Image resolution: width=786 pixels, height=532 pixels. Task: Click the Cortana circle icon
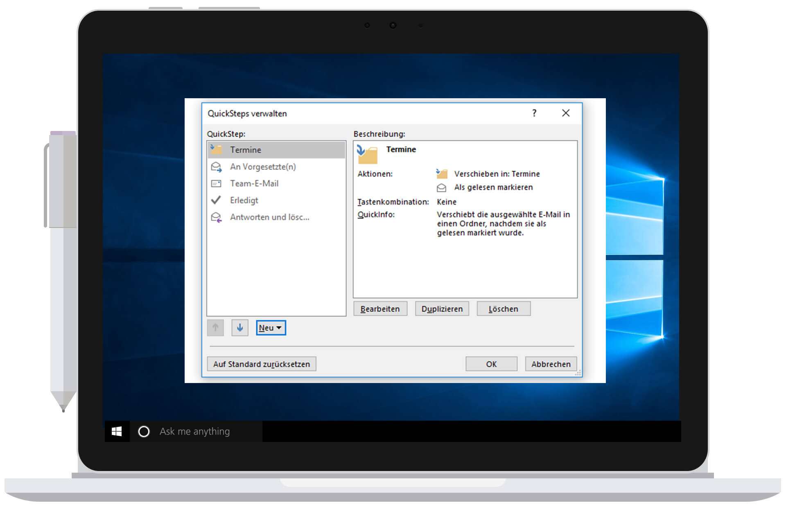point(144,431)
